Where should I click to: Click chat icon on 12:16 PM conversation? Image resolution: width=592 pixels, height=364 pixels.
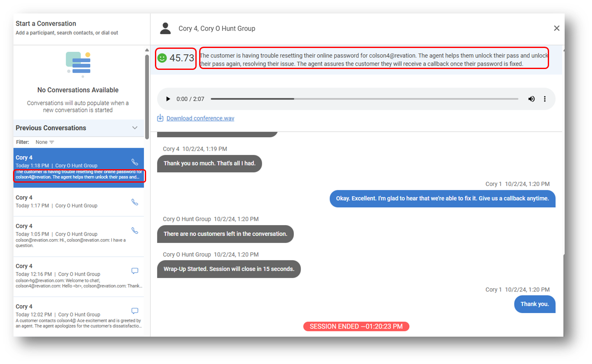[135, 271]
